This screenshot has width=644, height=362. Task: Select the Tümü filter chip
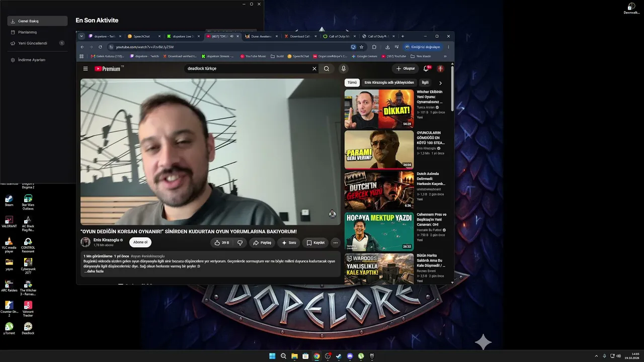[352, 82]
